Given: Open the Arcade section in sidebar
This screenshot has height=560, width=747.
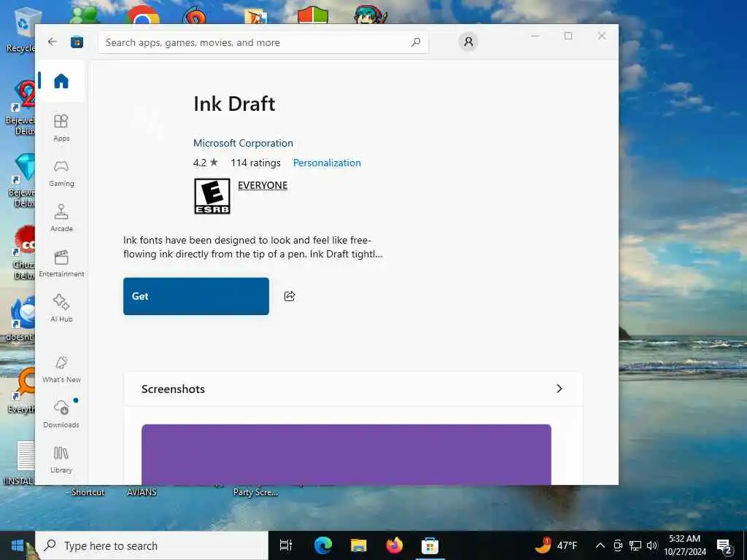Looking at the screenshot, I should point(61,219).
